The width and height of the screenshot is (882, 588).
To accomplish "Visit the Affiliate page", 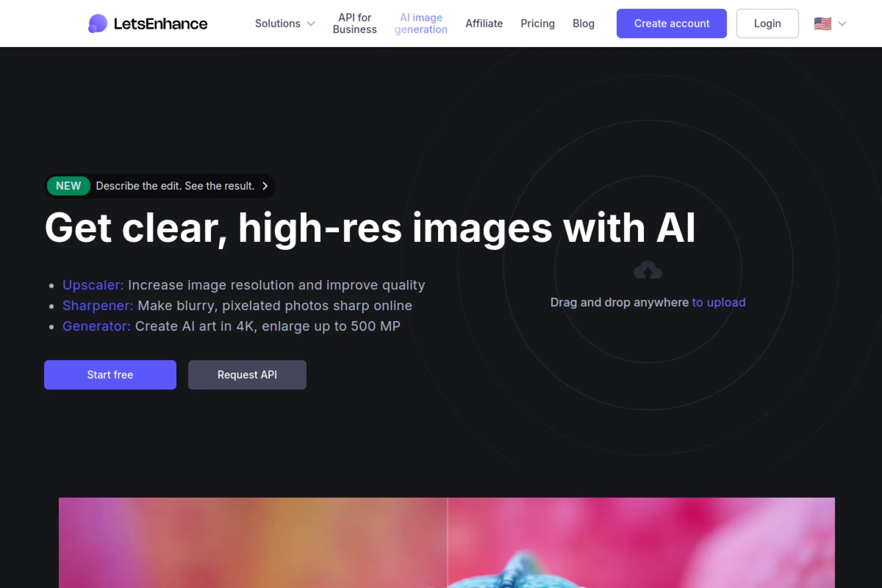I will (x=484, y=23).
